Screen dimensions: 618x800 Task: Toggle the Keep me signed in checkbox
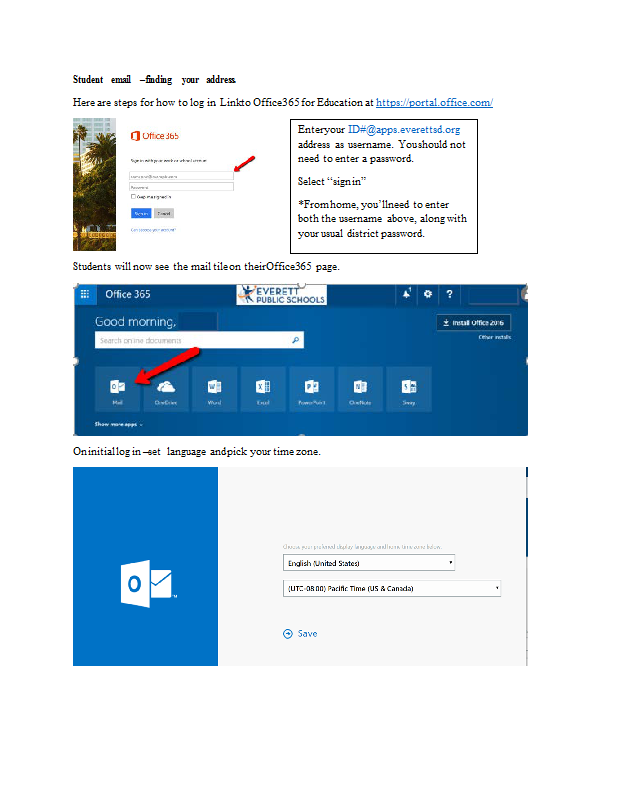click(133, 196)
